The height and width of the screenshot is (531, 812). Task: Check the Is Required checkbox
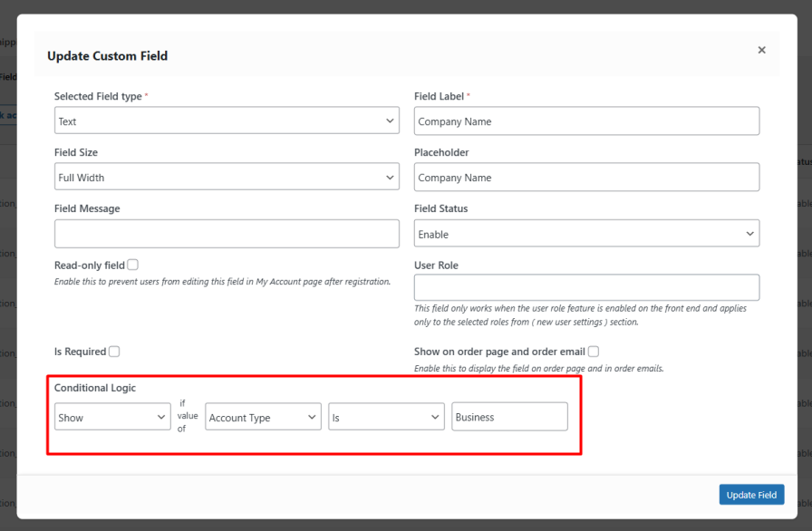tap(114, 352)
